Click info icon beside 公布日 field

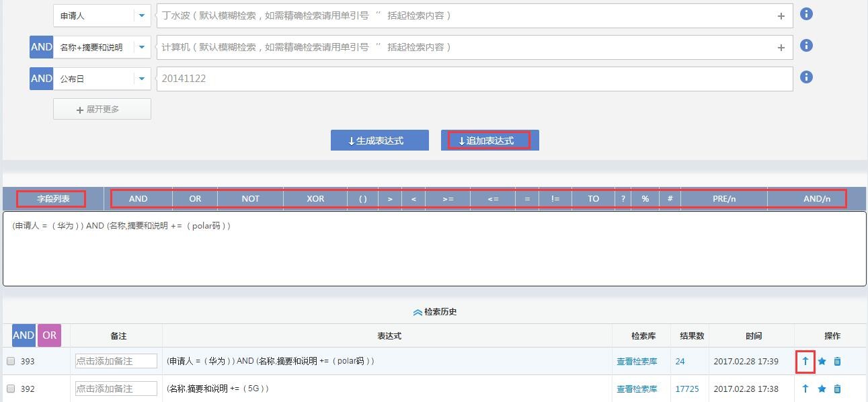806,77
